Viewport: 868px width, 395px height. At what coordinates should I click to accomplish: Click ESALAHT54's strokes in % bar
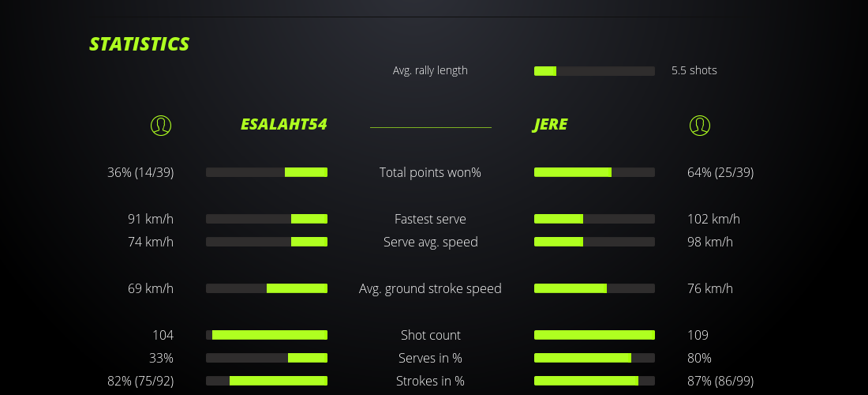pyautogui.click(x=267, y=381)
